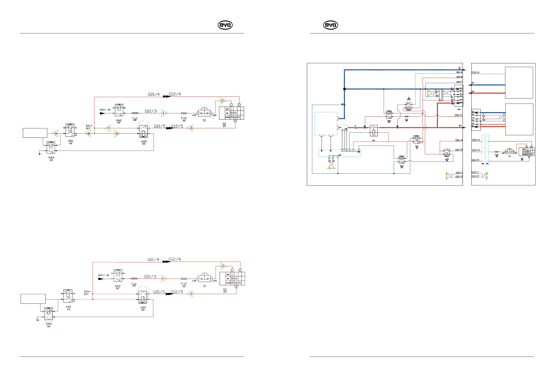Click the BYD logo on right page
The width and height of the screenshot is (554, 392).
click(331, 25)
